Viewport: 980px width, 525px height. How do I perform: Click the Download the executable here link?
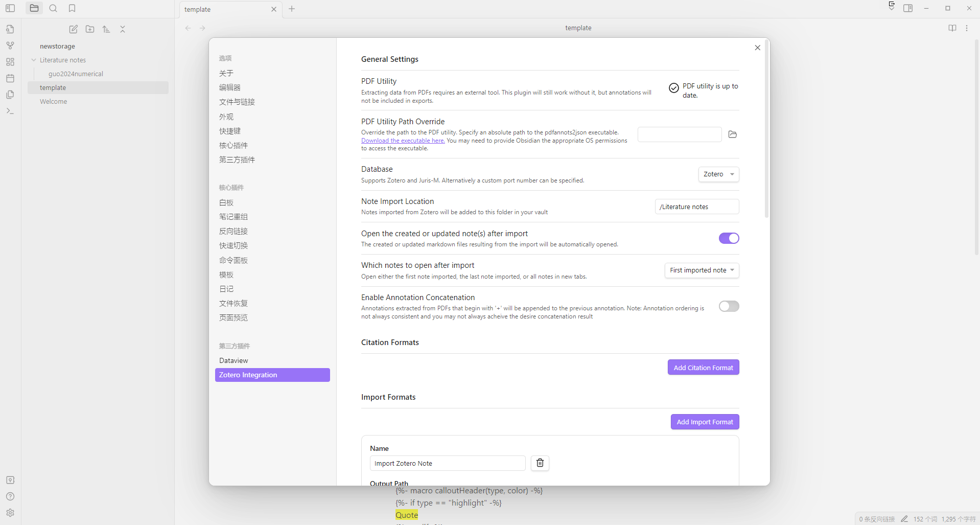click(402, 141)
